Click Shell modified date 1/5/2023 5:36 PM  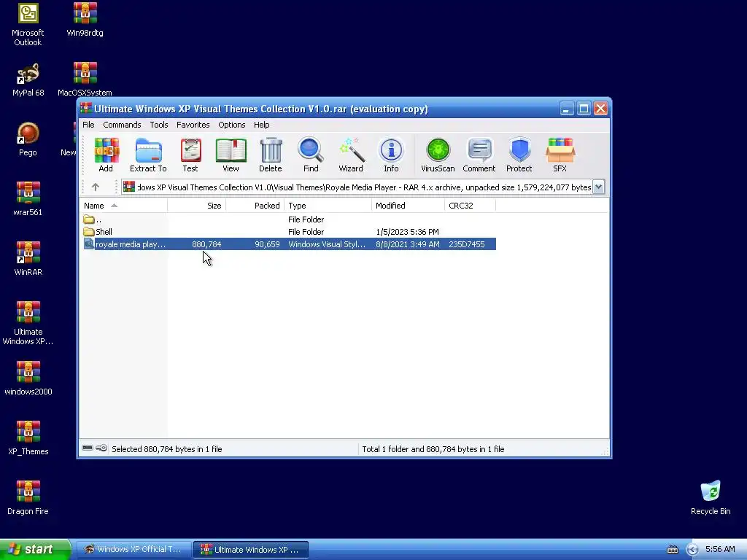click(407, 232)
